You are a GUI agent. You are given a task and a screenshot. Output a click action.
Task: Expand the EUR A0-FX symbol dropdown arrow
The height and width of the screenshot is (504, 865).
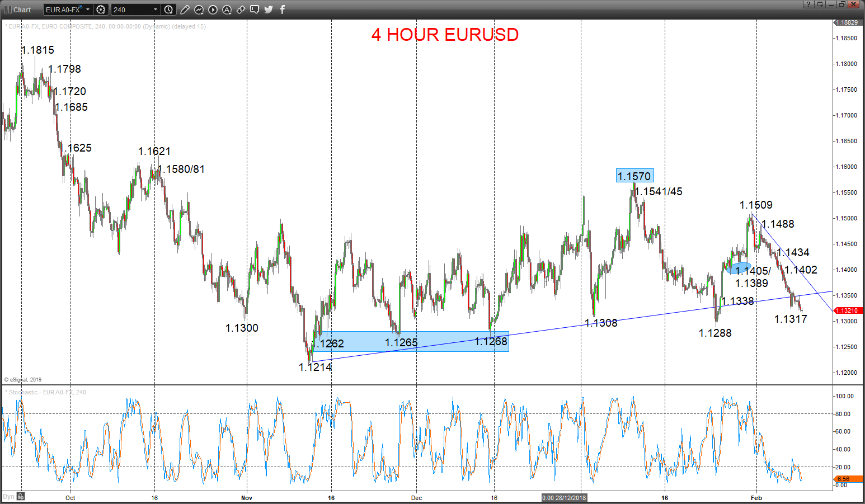tap(88, 10)
